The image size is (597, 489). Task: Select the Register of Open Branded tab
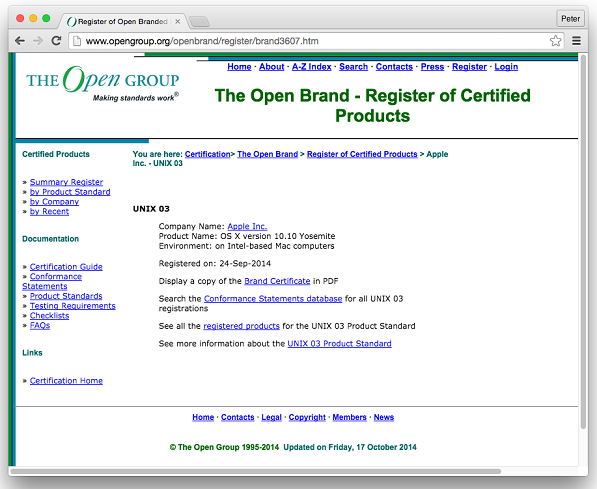click(x=122, y=22)
